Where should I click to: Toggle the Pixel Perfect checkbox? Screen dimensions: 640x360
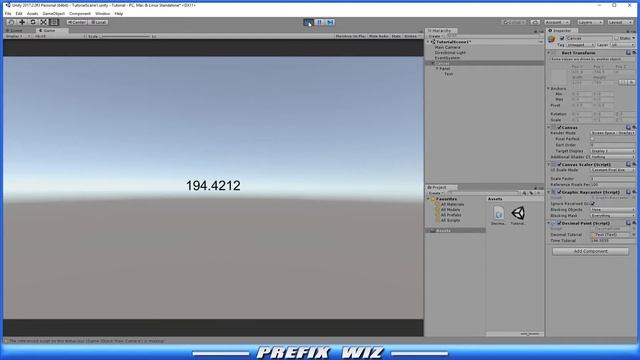coord(592,139)
